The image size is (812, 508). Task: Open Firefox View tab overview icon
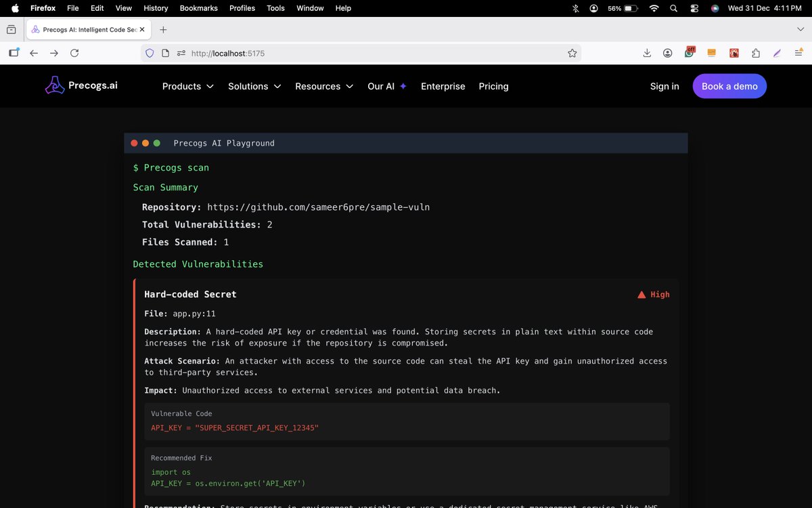click(11, 30)
